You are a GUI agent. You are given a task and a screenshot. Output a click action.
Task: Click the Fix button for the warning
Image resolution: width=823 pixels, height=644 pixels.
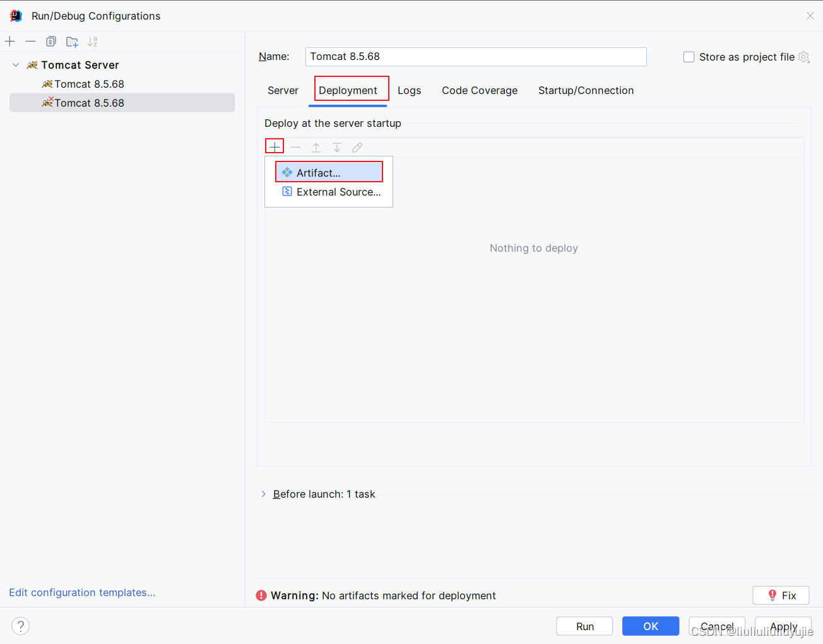pos(781,595)
